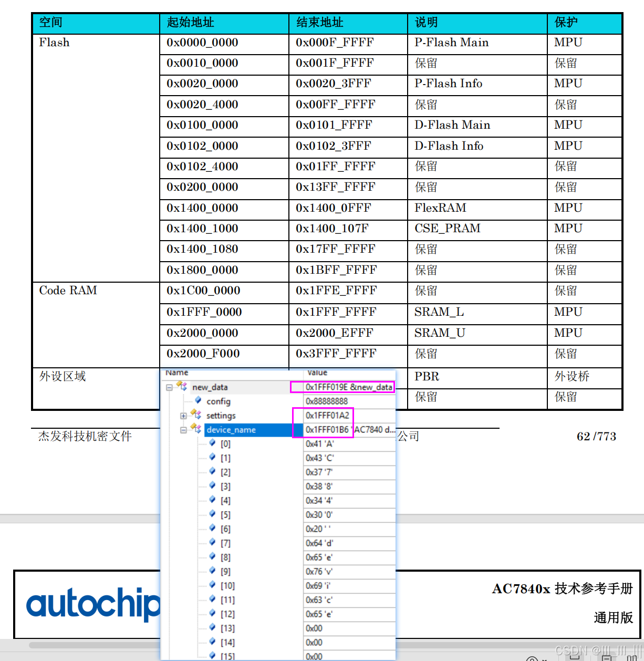
Task: Click the value 0x34 '4'
Action: coord(319,501)
